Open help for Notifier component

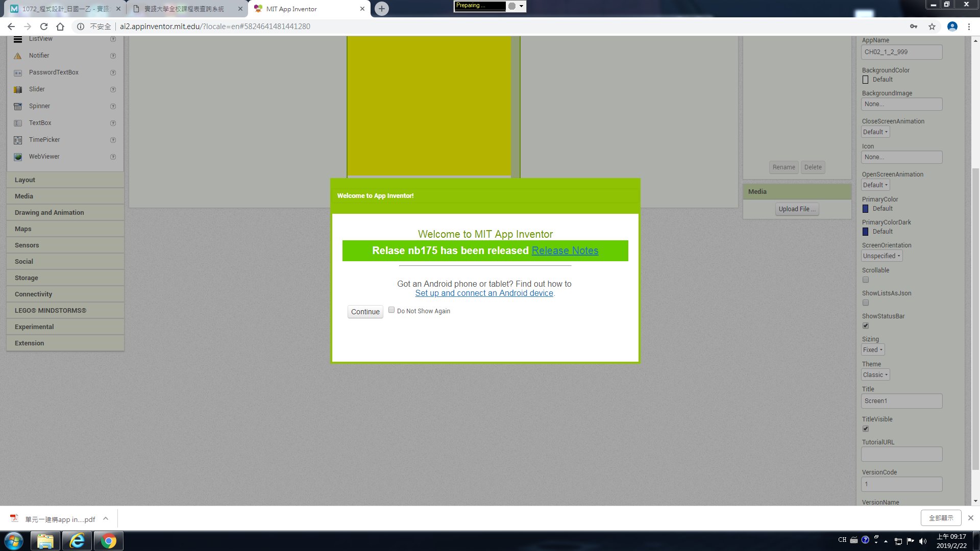coord(113,56)
